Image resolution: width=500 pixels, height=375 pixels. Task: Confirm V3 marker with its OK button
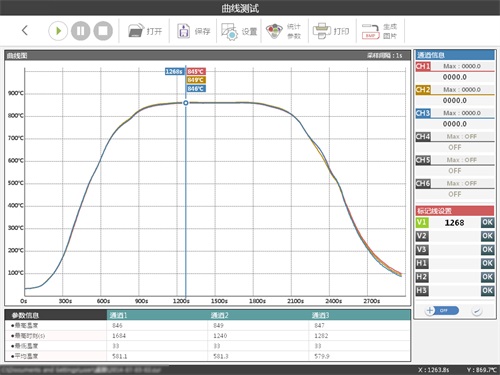pyautogui.click(x=487, y=250)
